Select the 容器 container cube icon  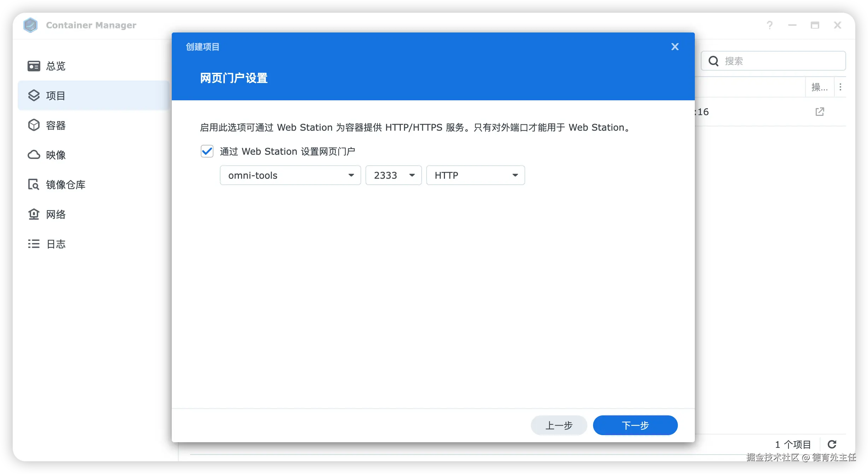coord(34,125)
